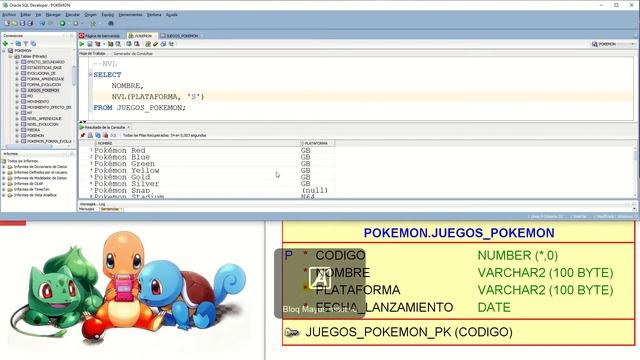The height and width of the screenshot is (360, 640).
Task: Click the red pin icon in query results toolbar
Action: (x=82, y=135)
